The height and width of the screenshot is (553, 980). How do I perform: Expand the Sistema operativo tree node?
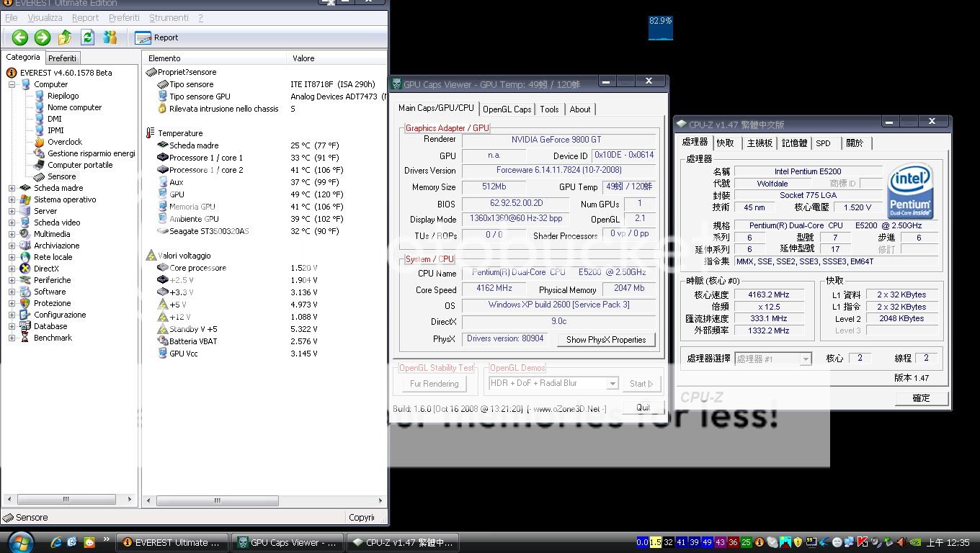pyautogui.click(x=12, y=199)
